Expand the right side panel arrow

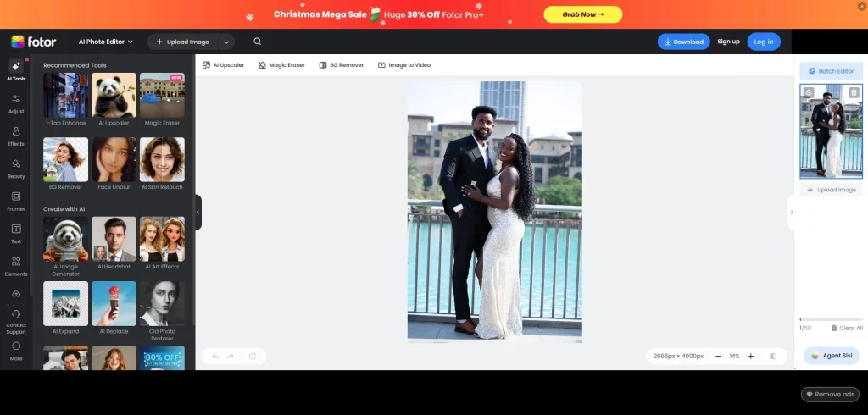point(792,213)
